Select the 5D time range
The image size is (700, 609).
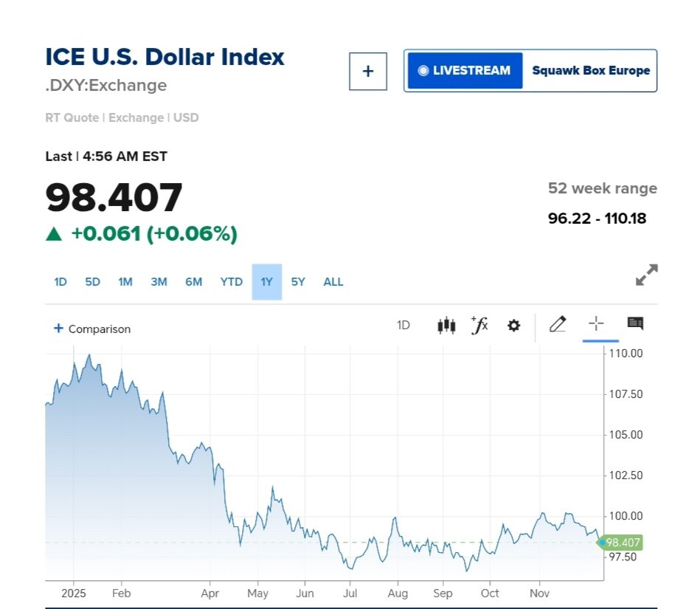click(x=92, y=282)
